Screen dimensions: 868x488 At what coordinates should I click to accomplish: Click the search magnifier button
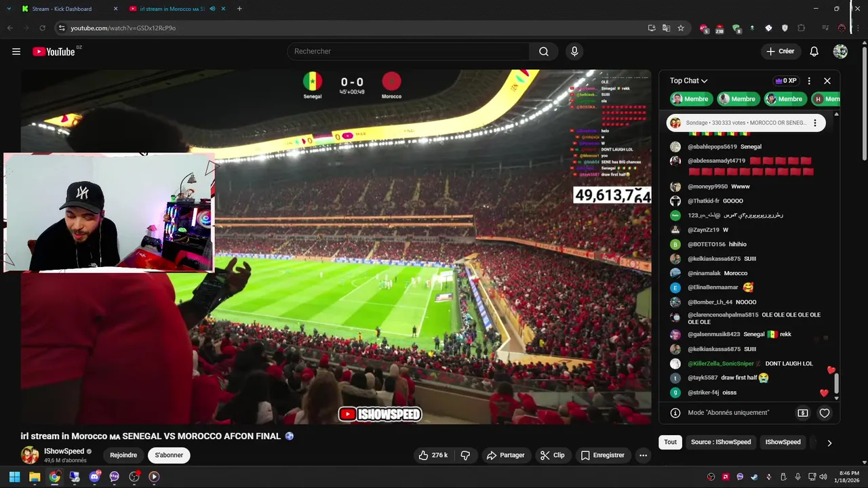pyautogui.click(x=544, y=52)
